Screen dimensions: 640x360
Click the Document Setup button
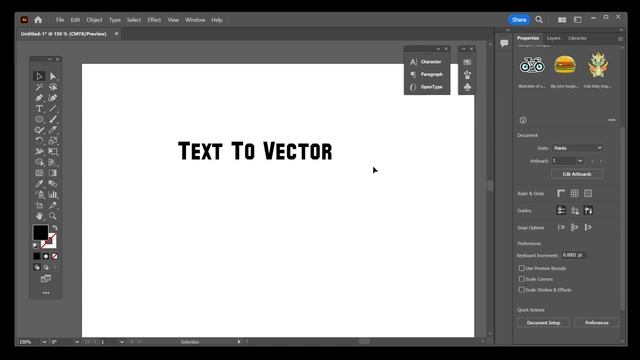pyautogui.click(x=543, y=323)
